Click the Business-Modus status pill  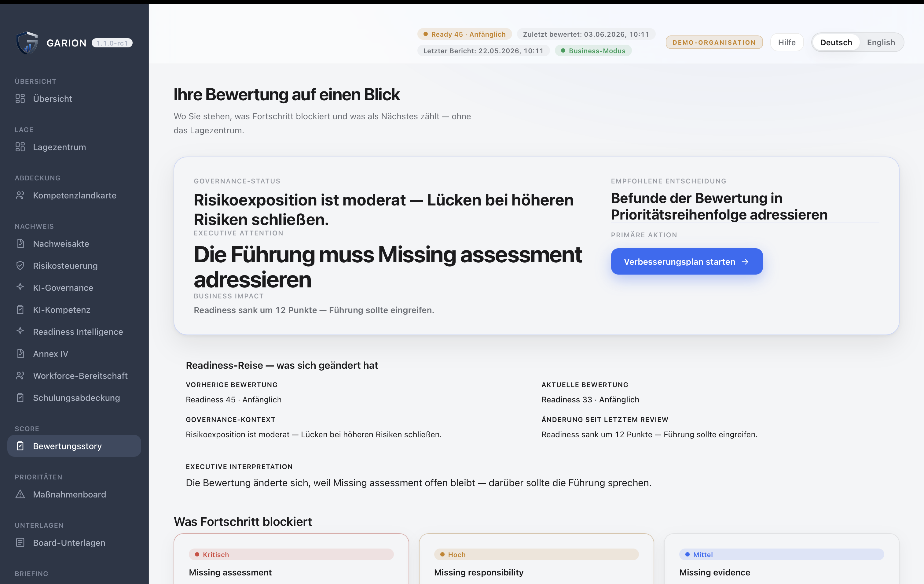coord(593,51)
